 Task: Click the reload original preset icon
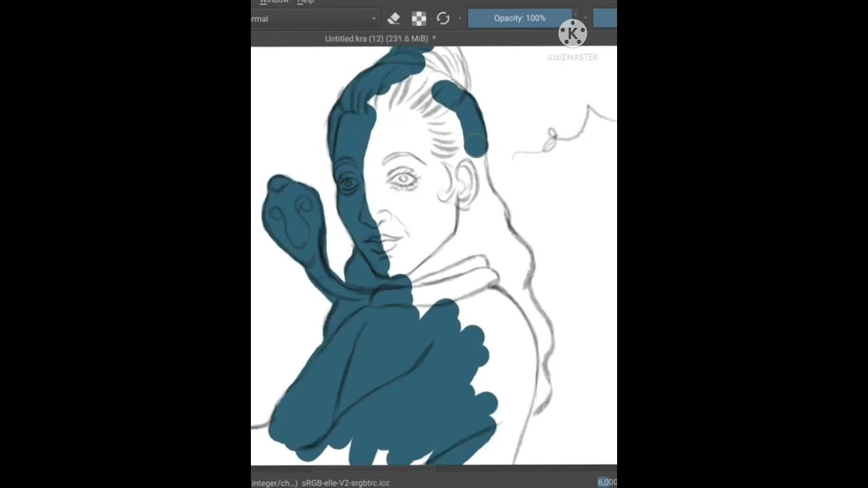pos(443,19)
